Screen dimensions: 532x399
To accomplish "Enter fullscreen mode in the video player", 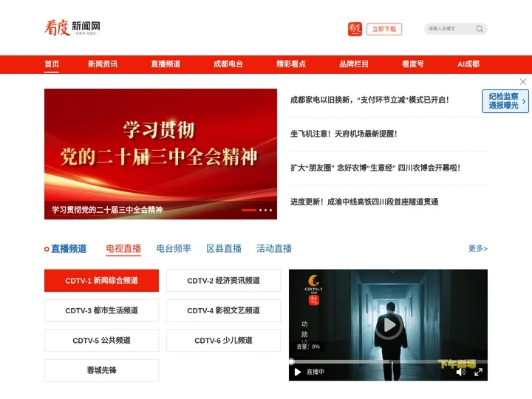I will tap(478, 372).
